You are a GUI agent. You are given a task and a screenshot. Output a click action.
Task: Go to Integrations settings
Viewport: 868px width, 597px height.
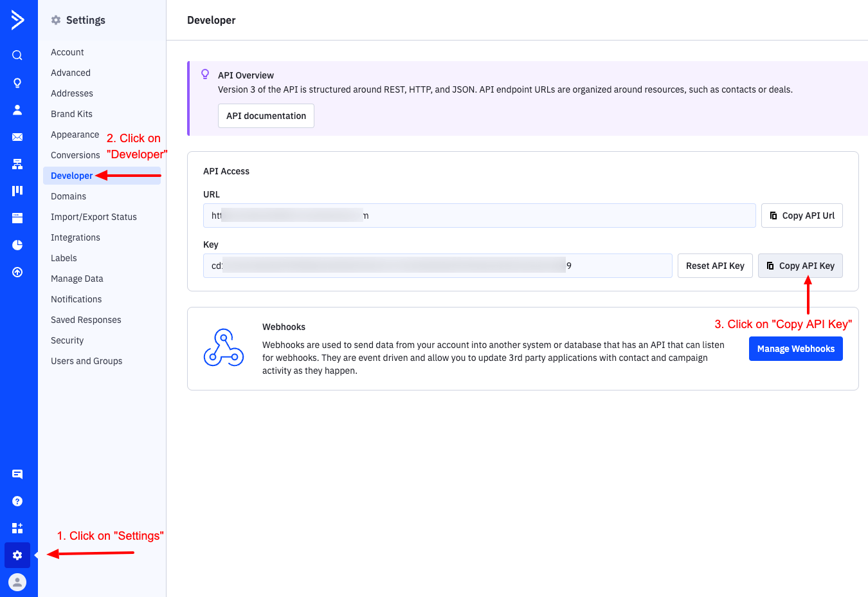point(76,237)
